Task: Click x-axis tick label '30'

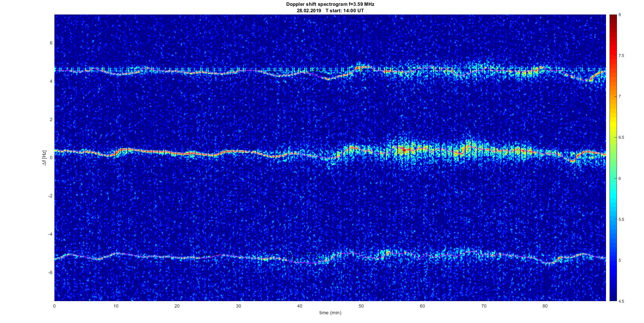Action: (x=238, y=306)
